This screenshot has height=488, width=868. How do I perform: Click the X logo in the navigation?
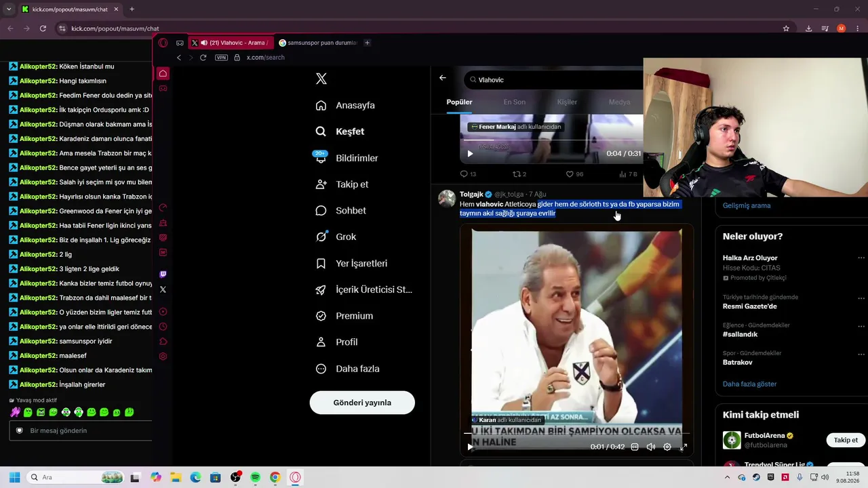click(321, 79)
